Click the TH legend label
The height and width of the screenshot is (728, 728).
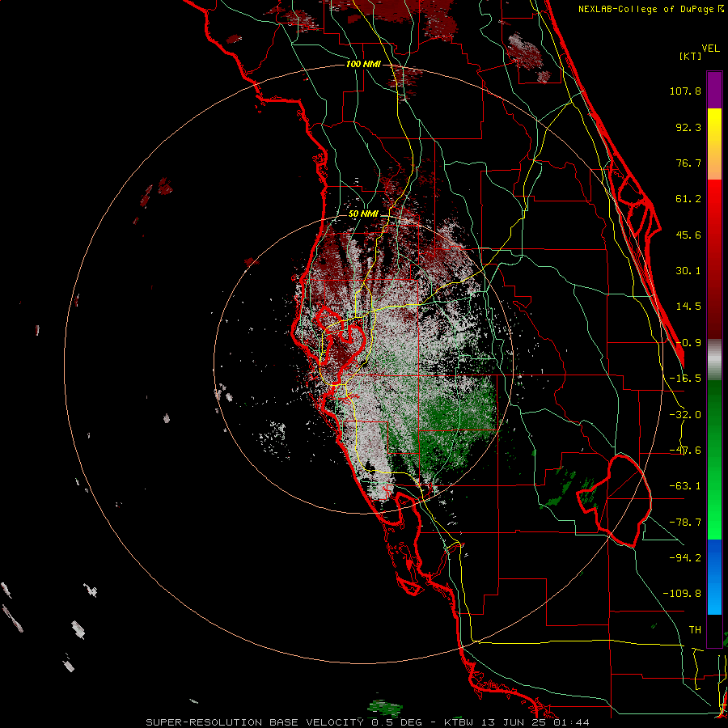click(695, 629)
